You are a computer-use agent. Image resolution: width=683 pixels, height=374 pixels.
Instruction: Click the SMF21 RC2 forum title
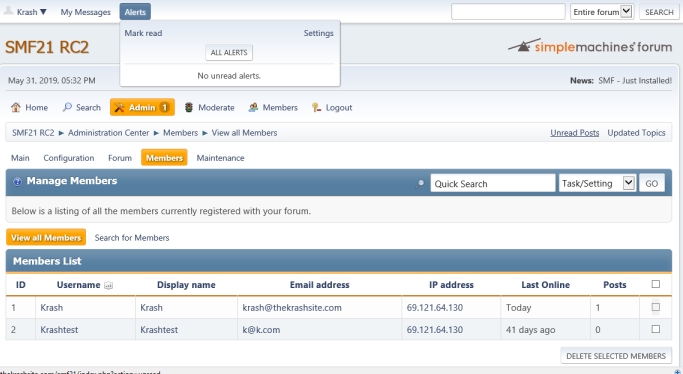click(x=47, y=47)
